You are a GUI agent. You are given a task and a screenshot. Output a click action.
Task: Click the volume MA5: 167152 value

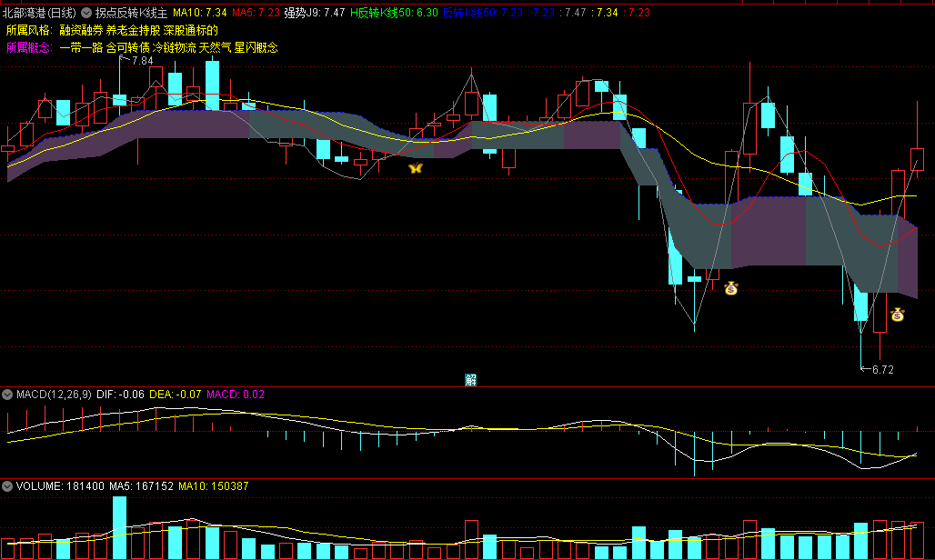[x=141, y=486]
